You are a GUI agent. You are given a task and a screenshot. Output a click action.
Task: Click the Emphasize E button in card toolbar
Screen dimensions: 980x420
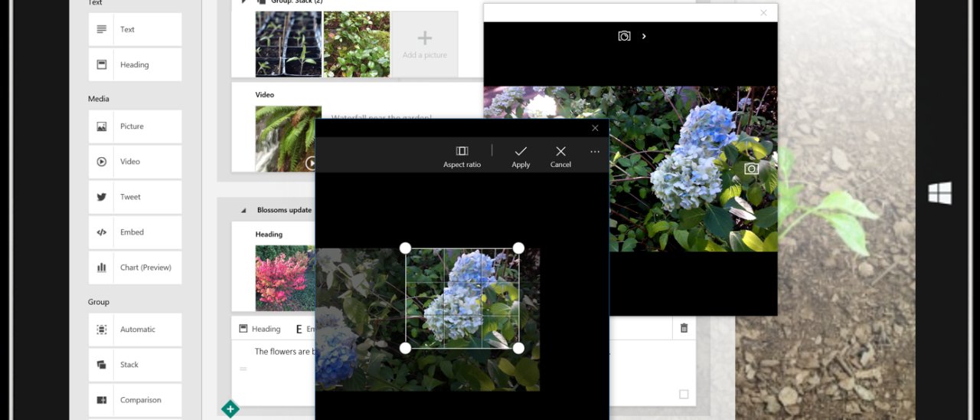(305, 329)
